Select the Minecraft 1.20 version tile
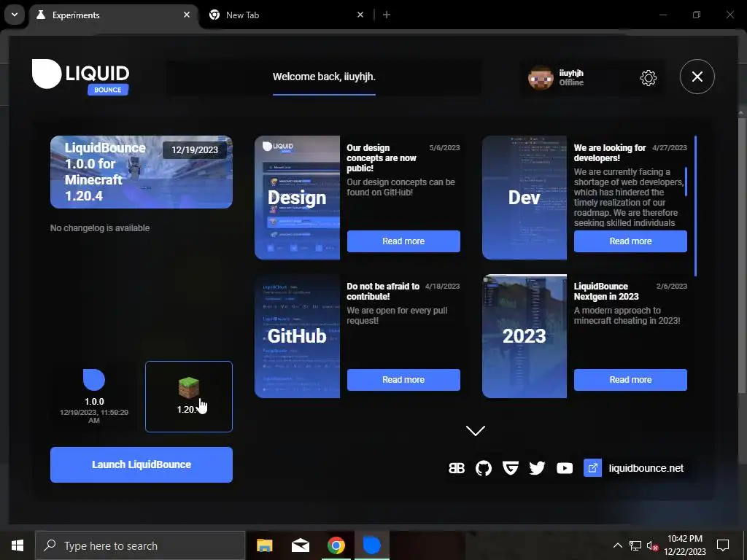The image size is (747, 560). coord(189,397)
